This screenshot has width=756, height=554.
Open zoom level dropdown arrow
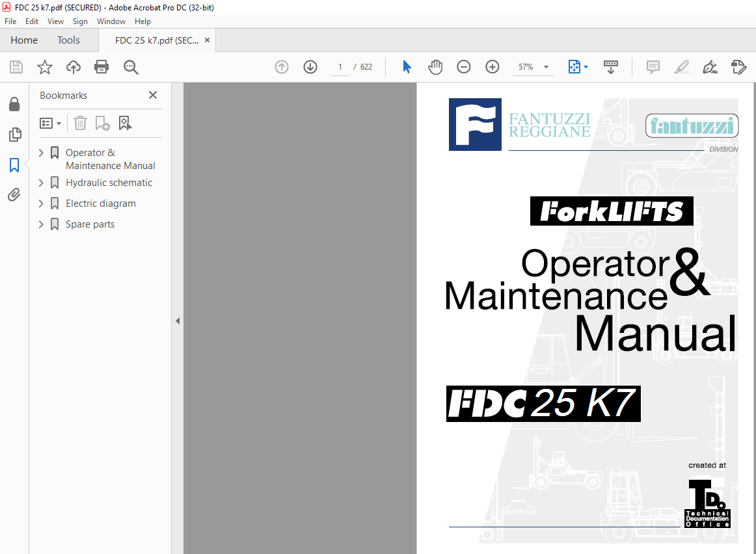547,67
